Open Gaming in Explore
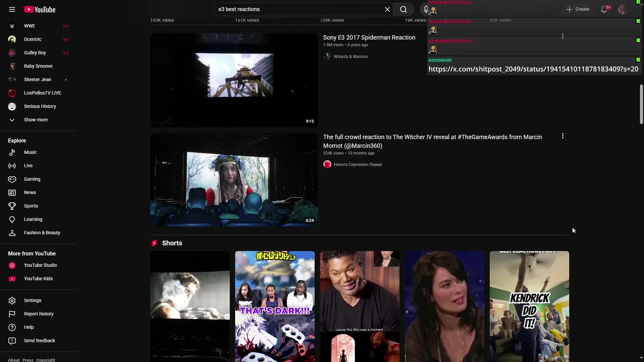This screenshot has width=644, height=362. tap(38, 179)
